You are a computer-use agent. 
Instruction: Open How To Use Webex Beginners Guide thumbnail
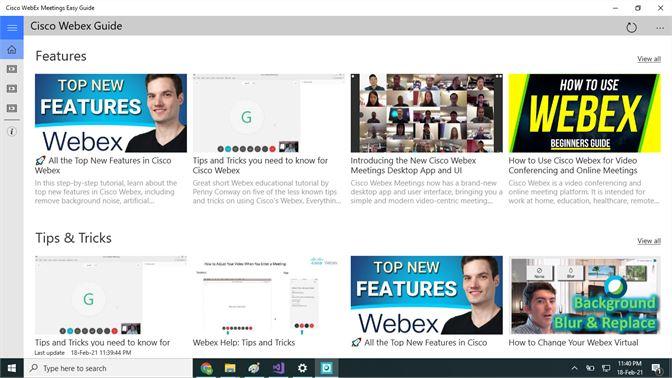coord(585,113)
